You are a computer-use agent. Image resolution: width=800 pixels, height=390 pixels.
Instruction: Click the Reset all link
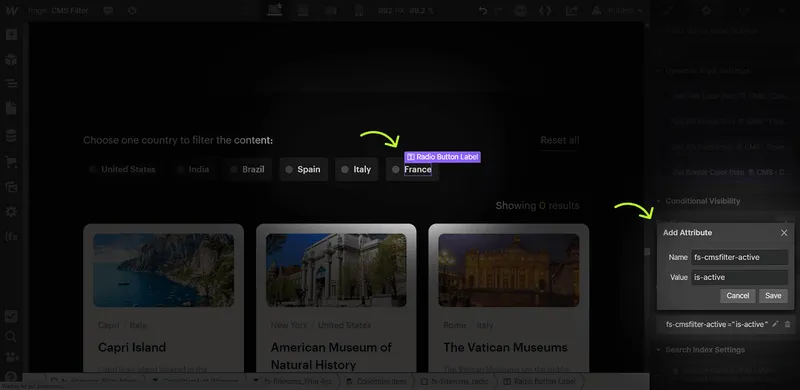[x=560, y=140]
